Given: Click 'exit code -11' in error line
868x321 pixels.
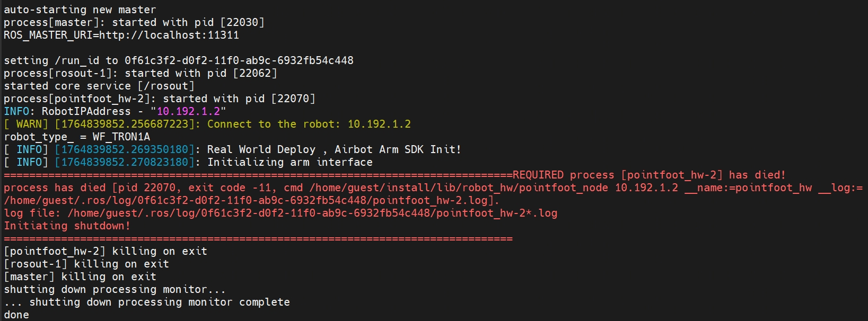Looking at the screenshot, I should [x=230, y=188].
